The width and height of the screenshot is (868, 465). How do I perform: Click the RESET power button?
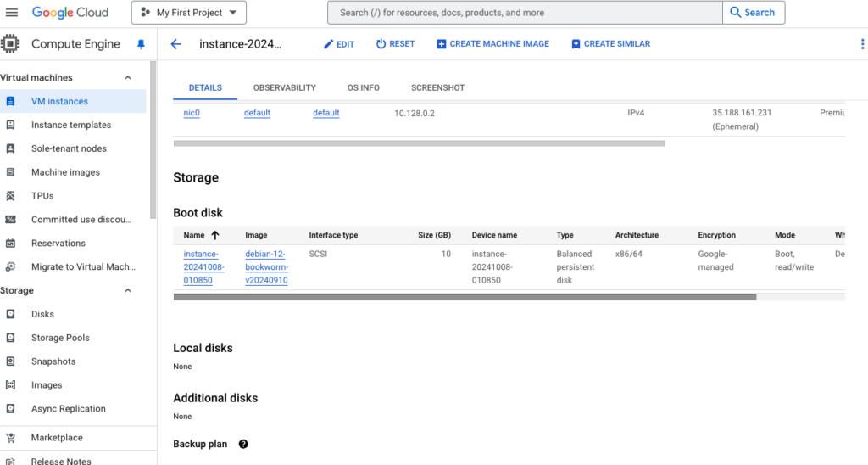(395, 44)
